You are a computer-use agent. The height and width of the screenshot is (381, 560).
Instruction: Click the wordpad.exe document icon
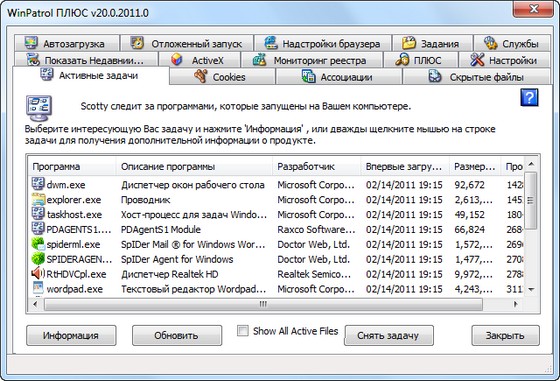(38, 288)
